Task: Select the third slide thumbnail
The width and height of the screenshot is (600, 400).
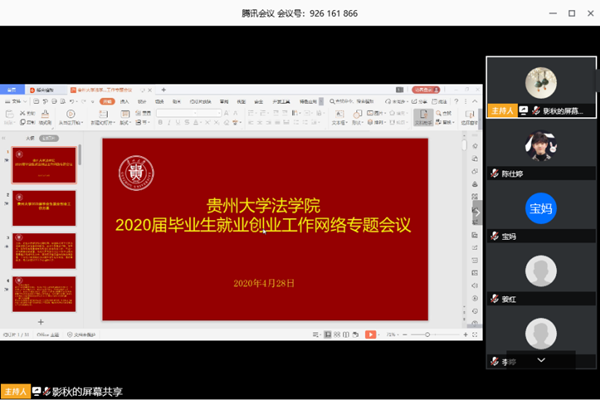Action: [x=44, y=251]
